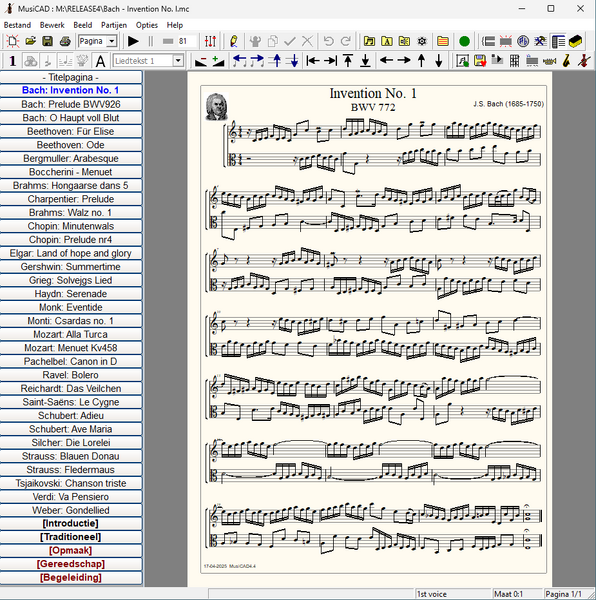This screenshot has height=600, width=596.
Task: Open the Pagina view dropdown
Action: coord(111,41)
